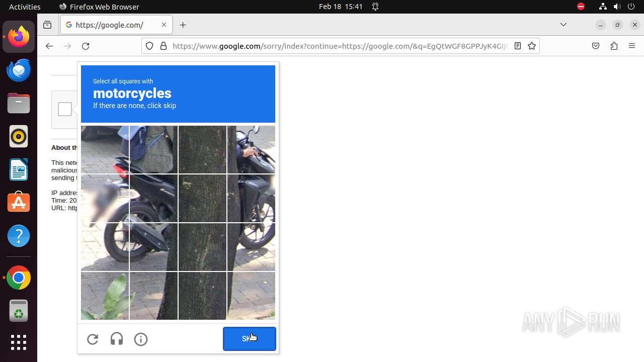Open the Help application
This screenshot has height=362, width=644.
pyautogui.click(x=19, y=236)
